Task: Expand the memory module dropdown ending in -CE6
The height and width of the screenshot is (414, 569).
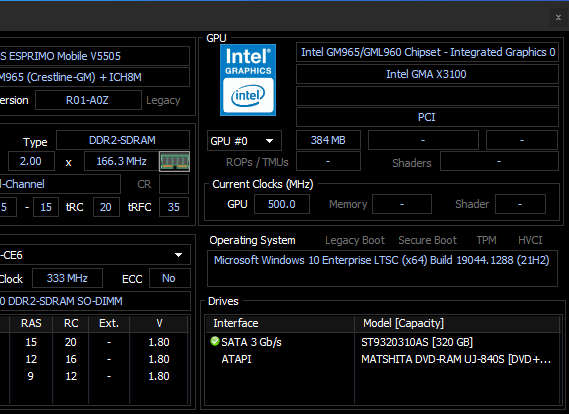Action: coord(95,255)
